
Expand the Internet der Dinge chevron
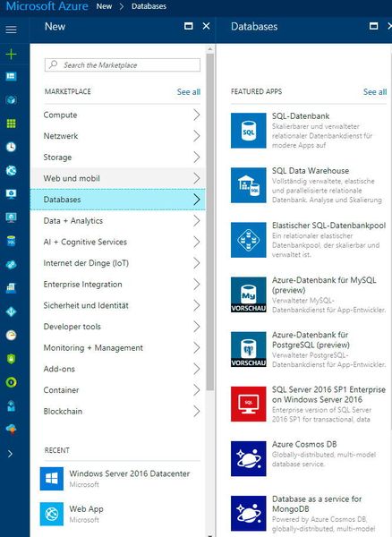[x=197, y=263]
